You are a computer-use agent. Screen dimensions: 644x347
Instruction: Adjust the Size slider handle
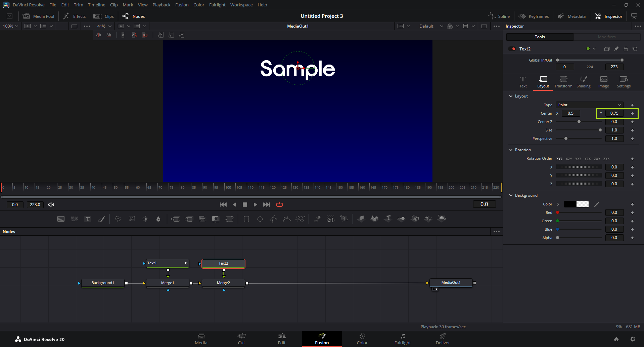(600, 130)
